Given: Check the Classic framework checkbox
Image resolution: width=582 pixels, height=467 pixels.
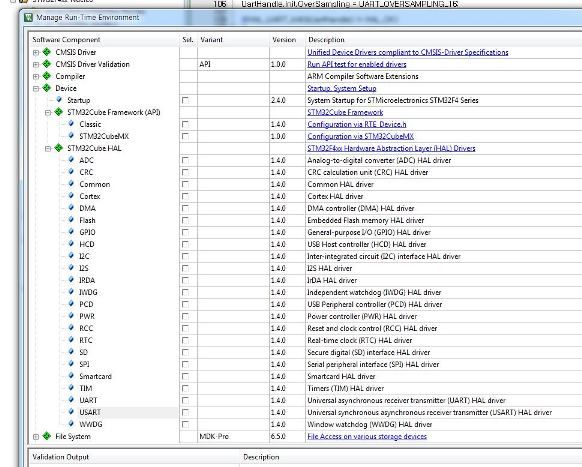Looking at the screenshot, I should [x=185, y=124].
